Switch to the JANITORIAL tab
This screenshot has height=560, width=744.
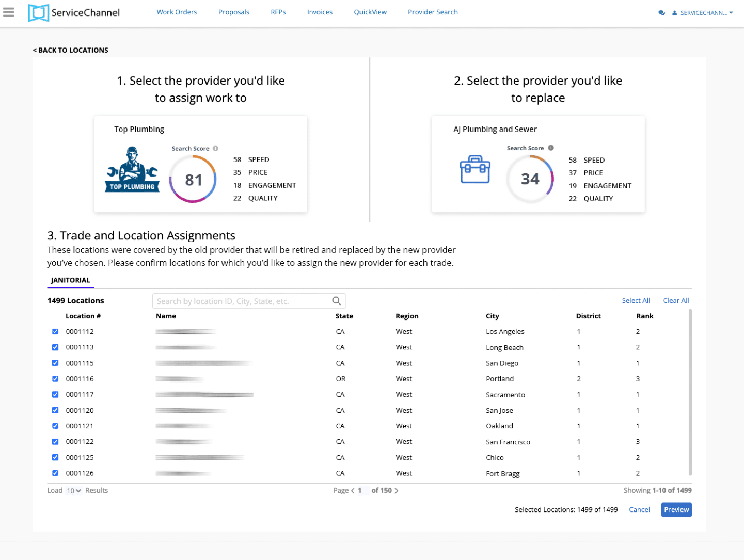[70, 280]
